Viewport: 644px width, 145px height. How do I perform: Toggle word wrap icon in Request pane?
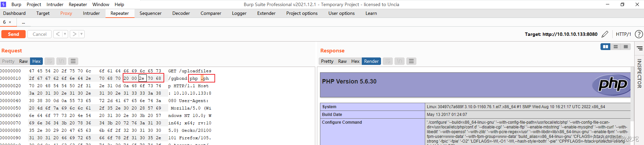click(x=50, y=61)
